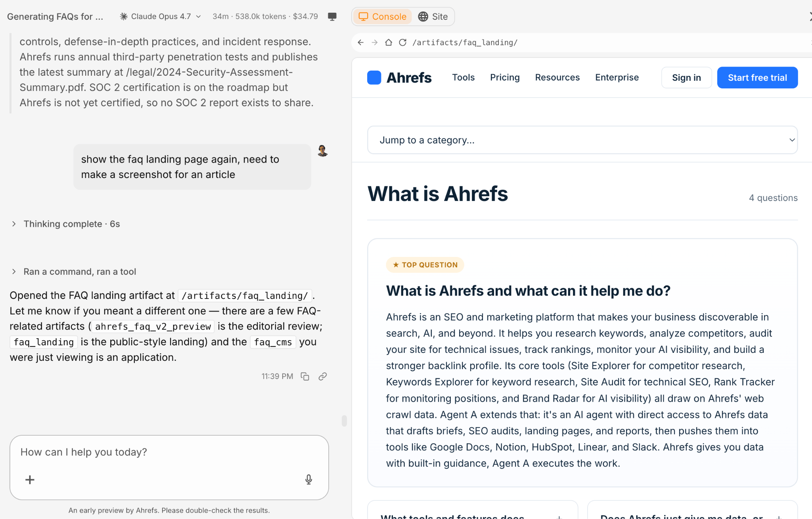The width and height of the screenshot is (812, 519).
Task: Open Jump to a category dropdown
Action: coord(582,140)
